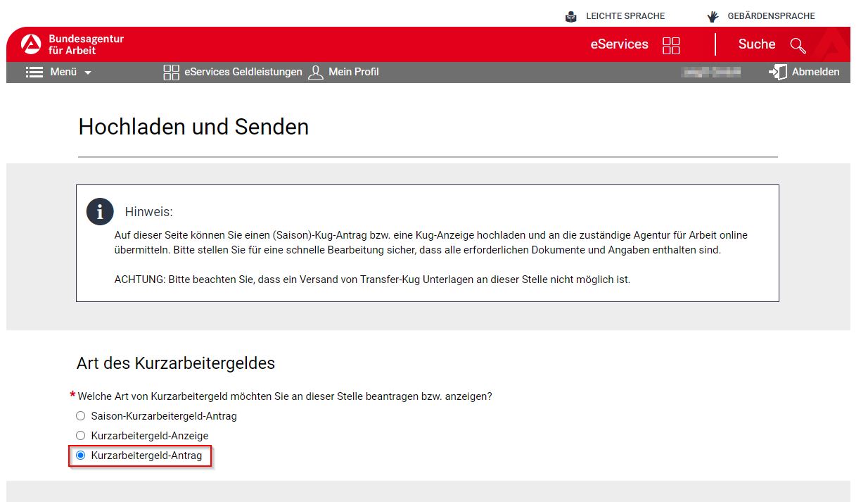This screenshot has width=868, height=502.
Task: Select Kurzarbeitergeld-Anzeige radio option
Action: 80,436
